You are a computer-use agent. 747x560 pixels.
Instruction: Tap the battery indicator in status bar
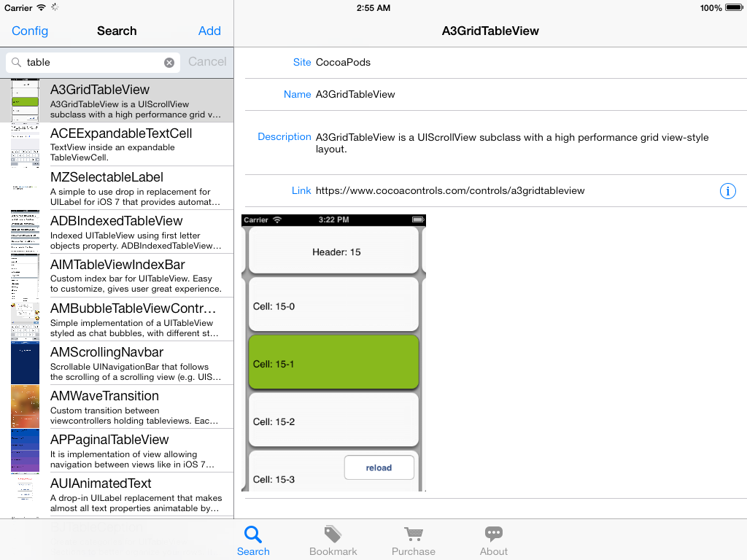(734, 7)
